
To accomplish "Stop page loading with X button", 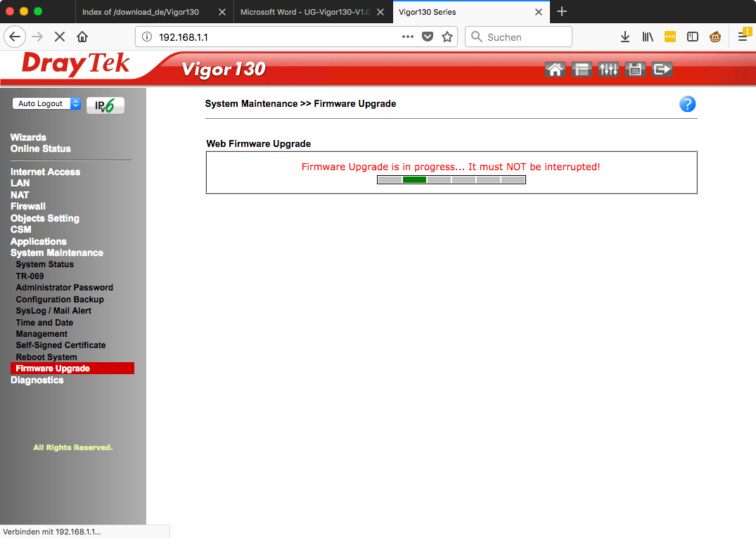I will coord(60,37).
